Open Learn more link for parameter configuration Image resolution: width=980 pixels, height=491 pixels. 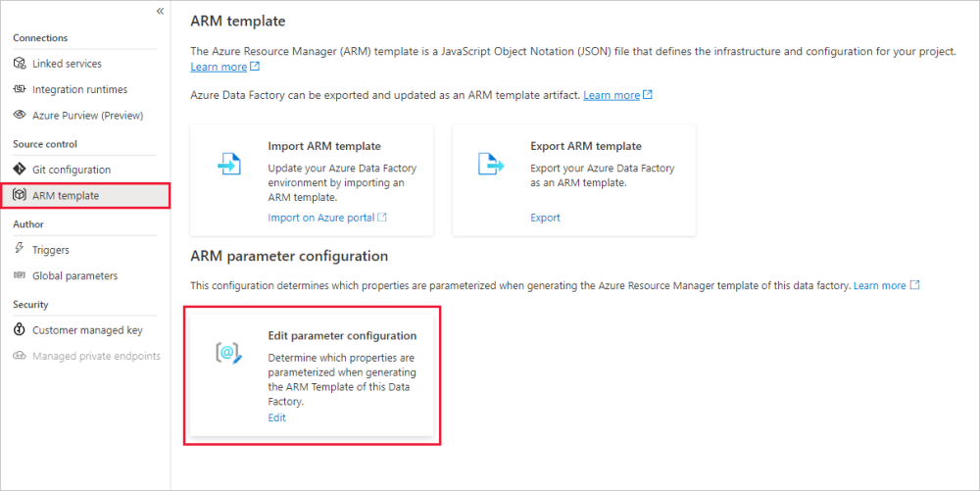(879, 285)
